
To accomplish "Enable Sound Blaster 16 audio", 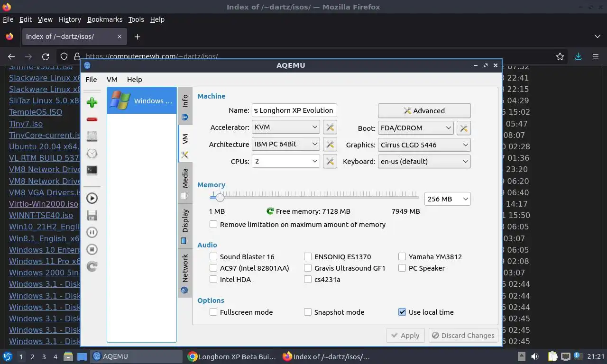I will tap(213, 256).
